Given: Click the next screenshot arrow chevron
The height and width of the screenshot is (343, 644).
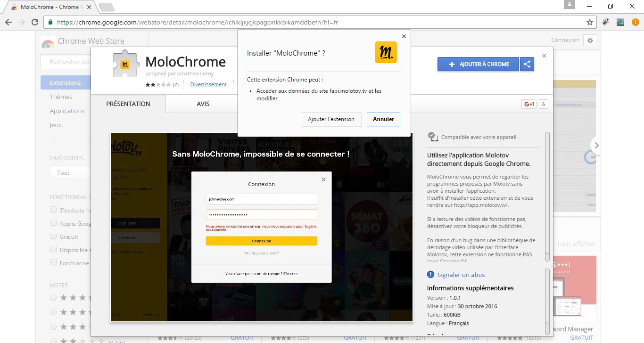Looking at the screenshot, I should click(x=596, y=146).
